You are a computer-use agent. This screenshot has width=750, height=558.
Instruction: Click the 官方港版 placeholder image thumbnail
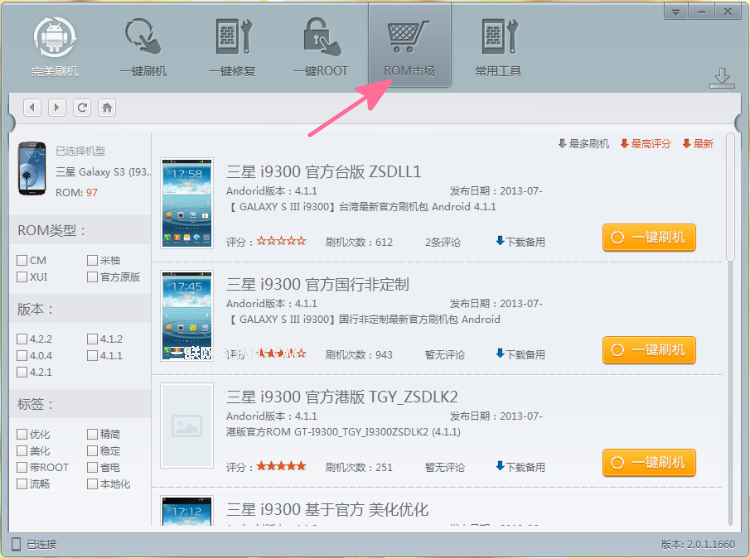tap(187, 426)
